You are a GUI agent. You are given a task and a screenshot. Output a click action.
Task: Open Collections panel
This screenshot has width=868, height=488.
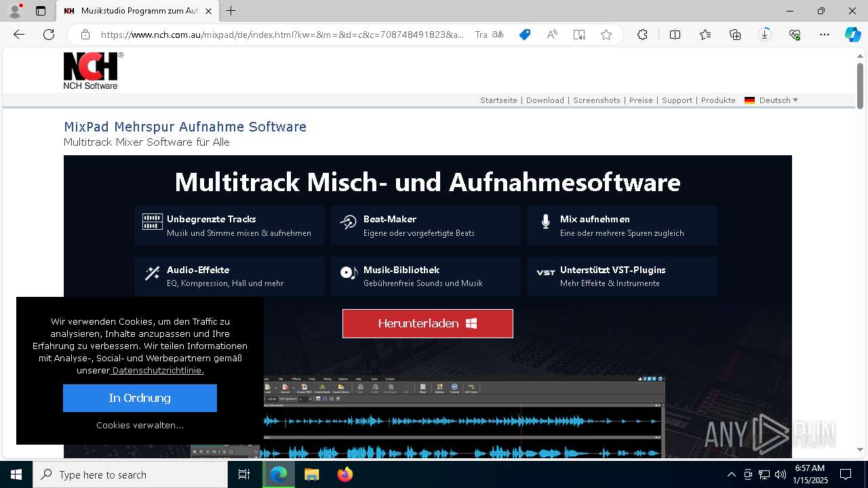tap(735, 35)
